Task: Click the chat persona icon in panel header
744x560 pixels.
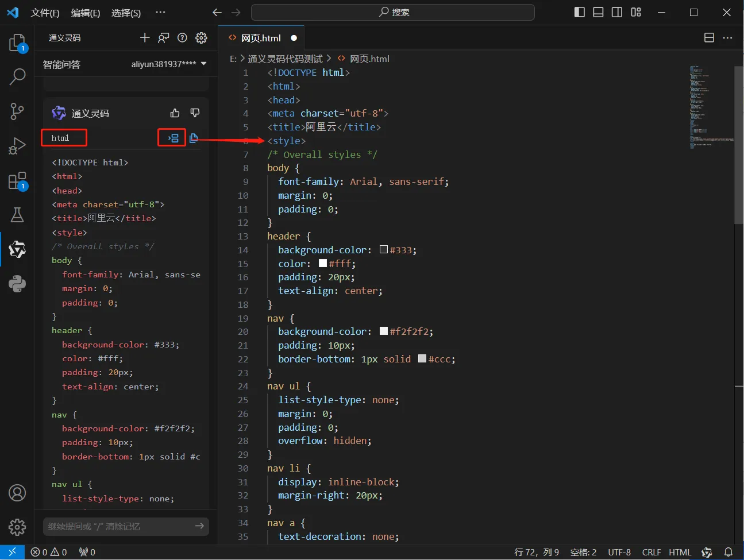Action: click(164, 38)
